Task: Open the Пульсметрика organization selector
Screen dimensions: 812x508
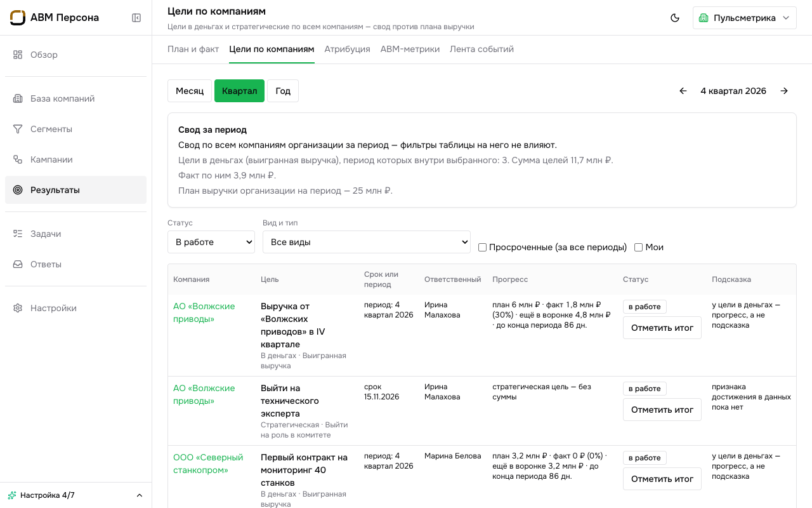Action: point(745,18)
